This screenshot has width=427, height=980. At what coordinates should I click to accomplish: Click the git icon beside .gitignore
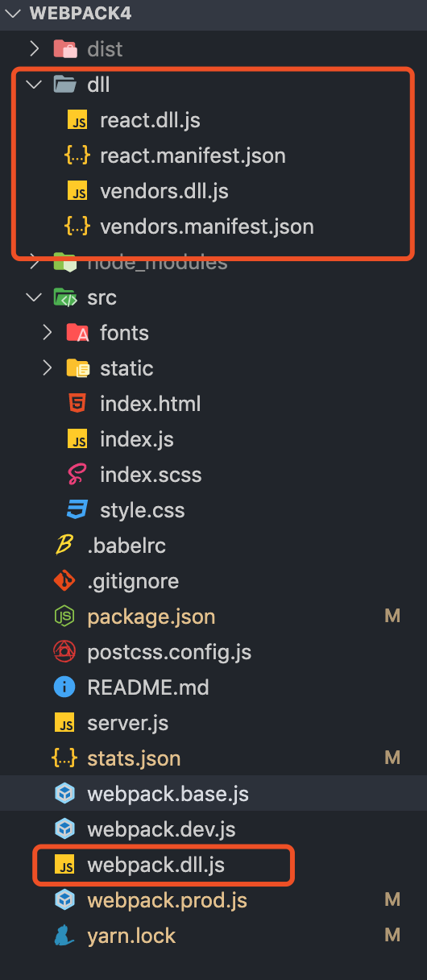pyautogui.click(x=64, y=581)
